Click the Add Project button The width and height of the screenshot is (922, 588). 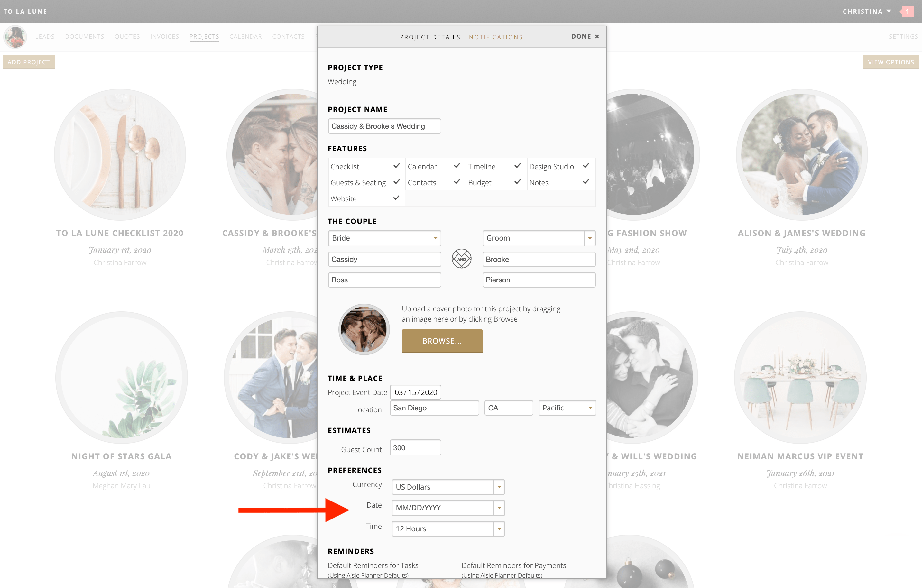click(x=29, y=62)
